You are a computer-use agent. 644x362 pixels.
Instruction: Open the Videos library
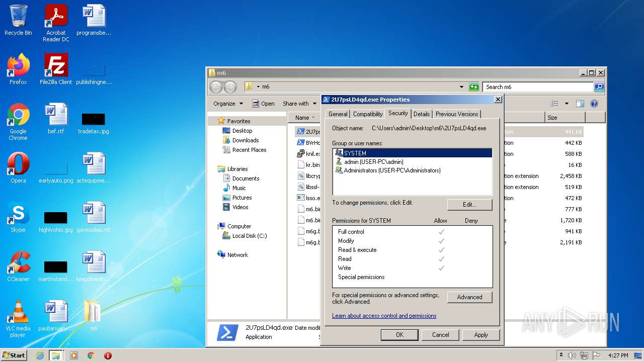(x=240, y=207)
